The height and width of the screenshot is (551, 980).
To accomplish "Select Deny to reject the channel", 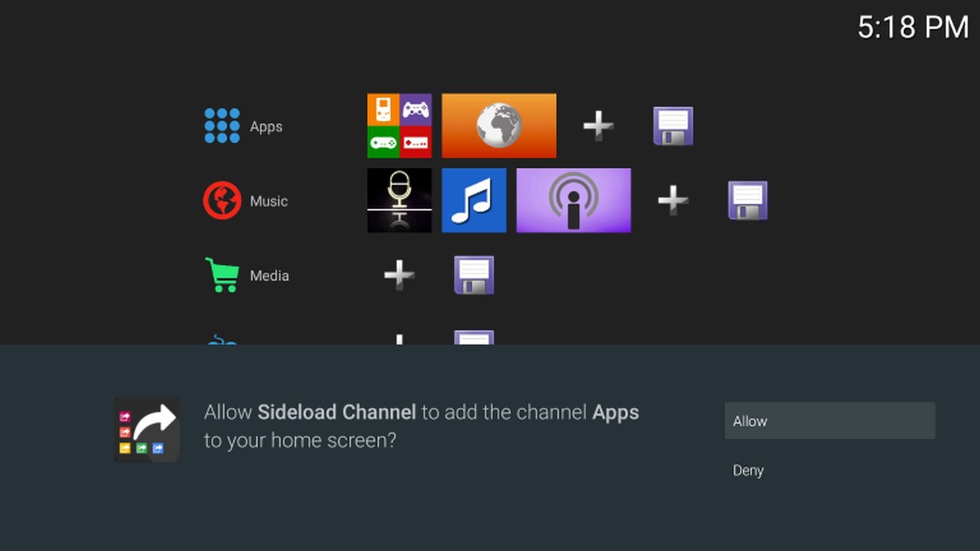I will coord(749,471).
